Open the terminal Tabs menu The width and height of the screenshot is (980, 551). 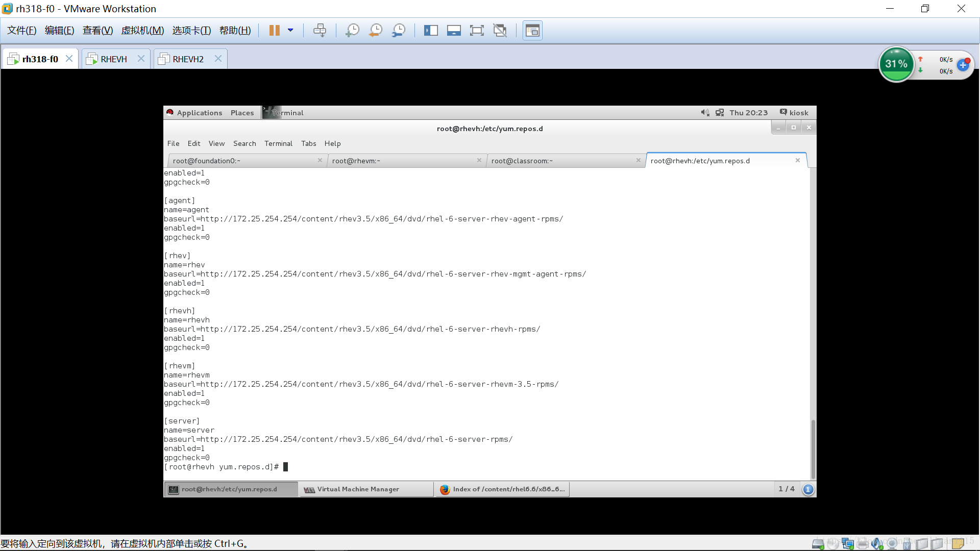(x=309, y=143)
